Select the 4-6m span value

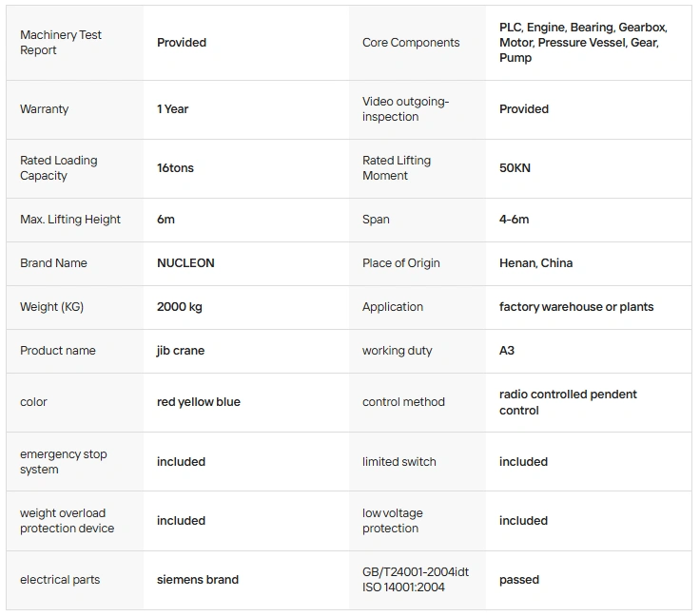[515, 220]
